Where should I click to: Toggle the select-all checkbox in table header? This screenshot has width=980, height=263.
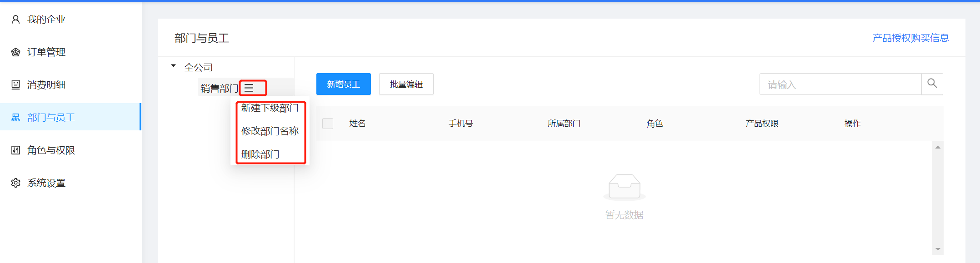(328, 124)
